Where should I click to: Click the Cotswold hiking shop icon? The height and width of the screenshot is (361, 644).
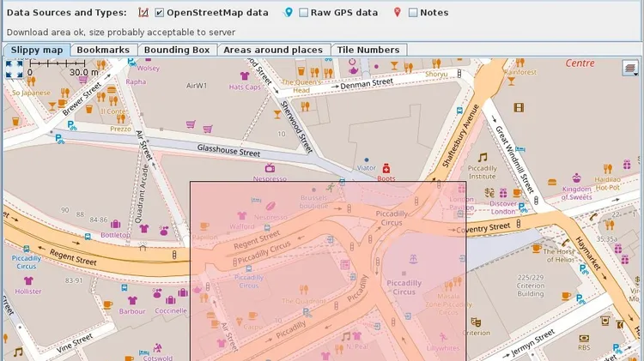pyautogui.click(x=157, y=348)
